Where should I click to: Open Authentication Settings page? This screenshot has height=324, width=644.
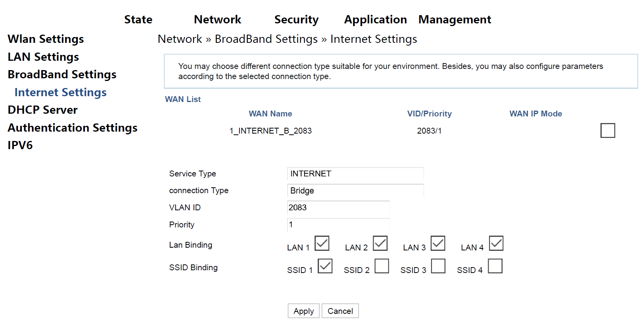click(72, 128)
